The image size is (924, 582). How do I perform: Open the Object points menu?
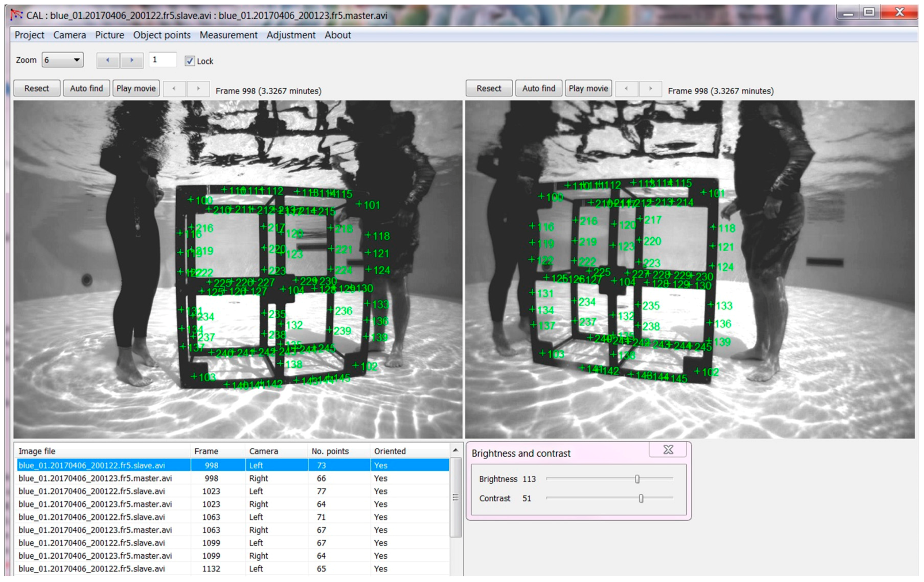click(162, 35)
